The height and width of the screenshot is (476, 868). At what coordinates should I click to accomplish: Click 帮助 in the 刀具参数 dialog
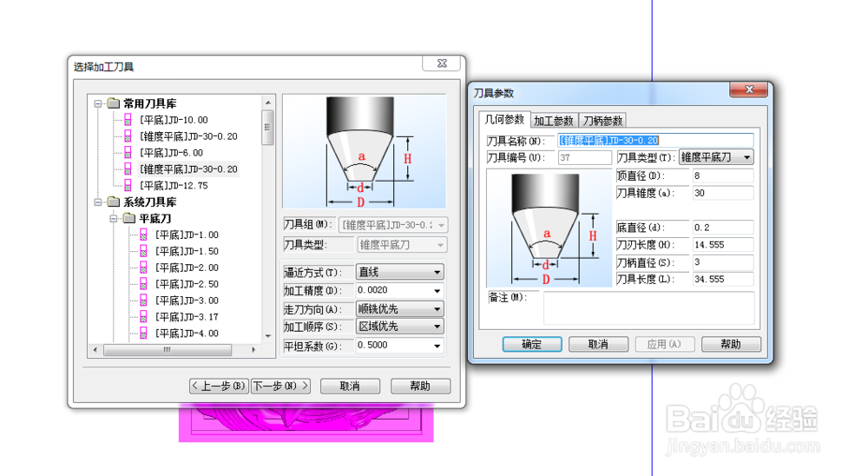[731, 344]
